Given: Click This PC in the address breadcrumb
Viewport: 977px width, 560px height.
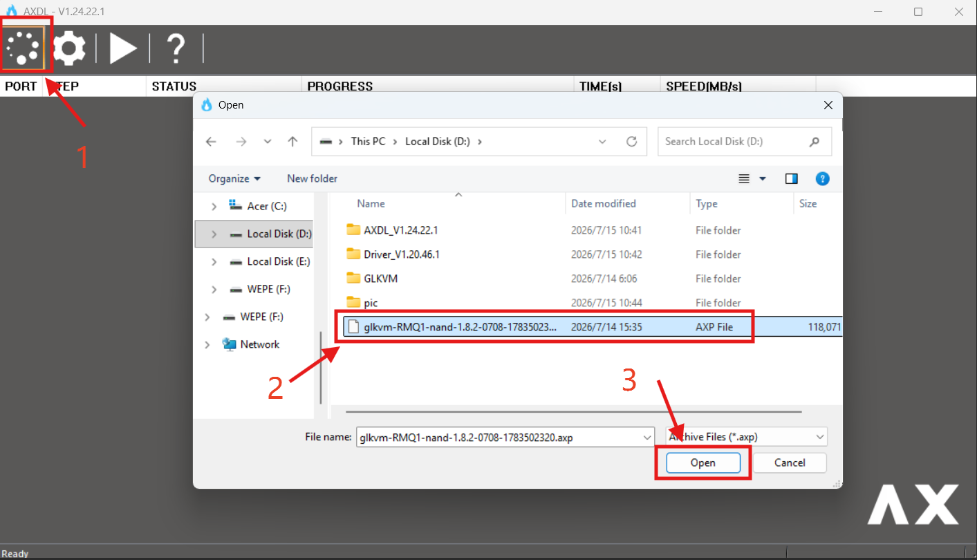Looking at the screenshot, I should 368,141.
